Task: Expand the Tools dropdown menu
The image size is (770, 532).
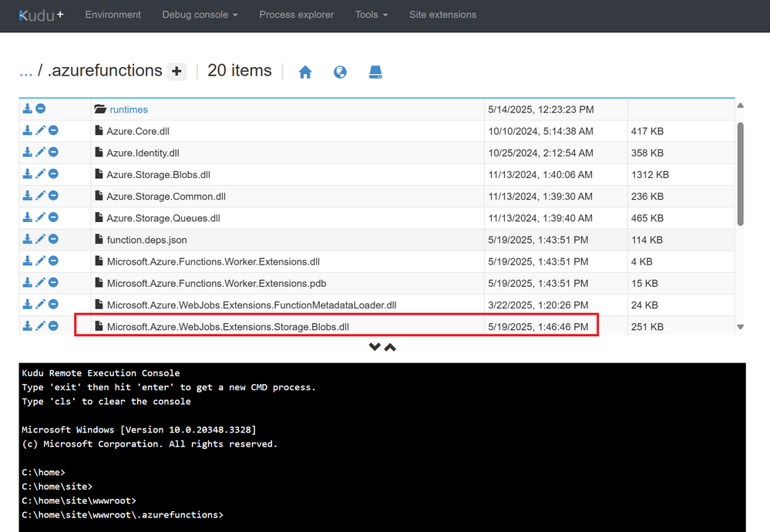Action: [372, 15]
